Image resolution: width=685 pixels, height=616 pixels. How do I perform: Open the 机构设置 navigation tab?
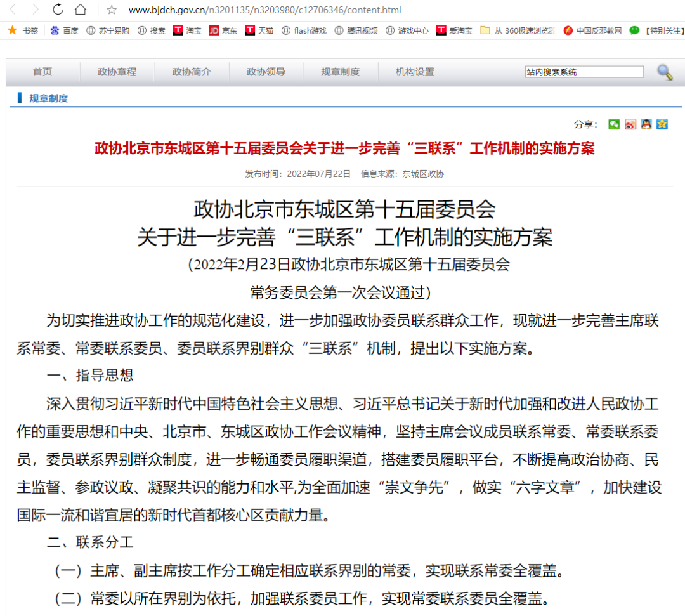click(415, 72)
